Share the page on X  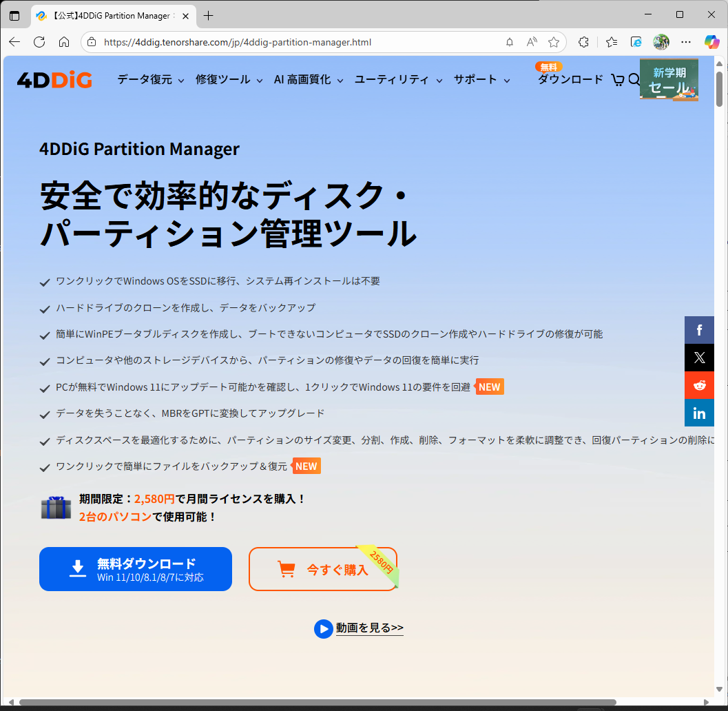point(699,358)
